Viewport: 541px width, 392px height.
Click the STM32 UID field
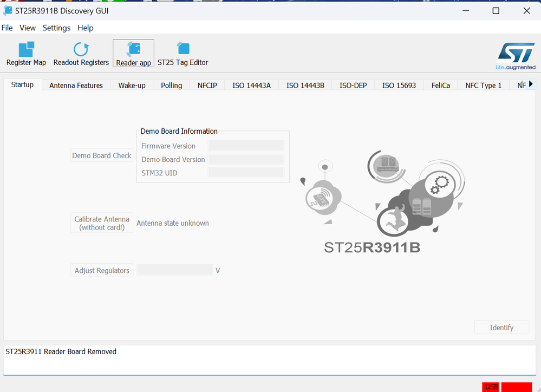[246, 173]
